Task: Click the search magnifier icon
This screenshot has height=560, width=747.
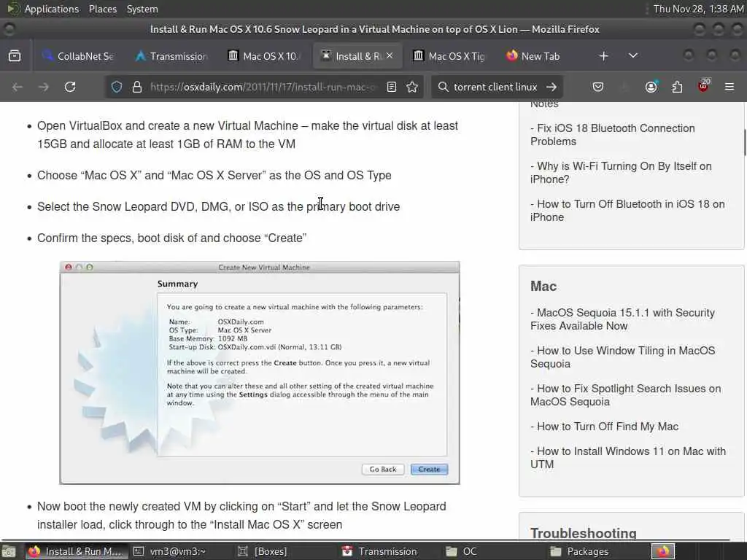Action: pyautogui.click(x=443, y=87)
